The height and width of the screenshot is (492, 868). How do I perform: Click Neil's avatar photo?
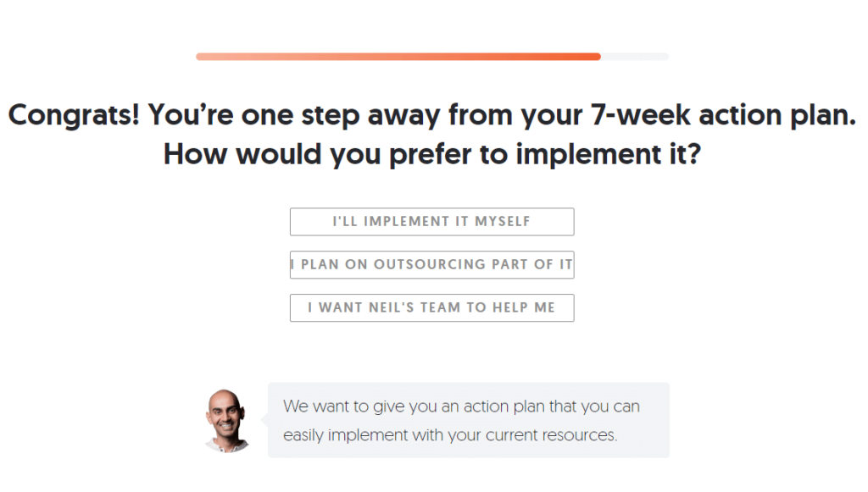click(226, 421)
